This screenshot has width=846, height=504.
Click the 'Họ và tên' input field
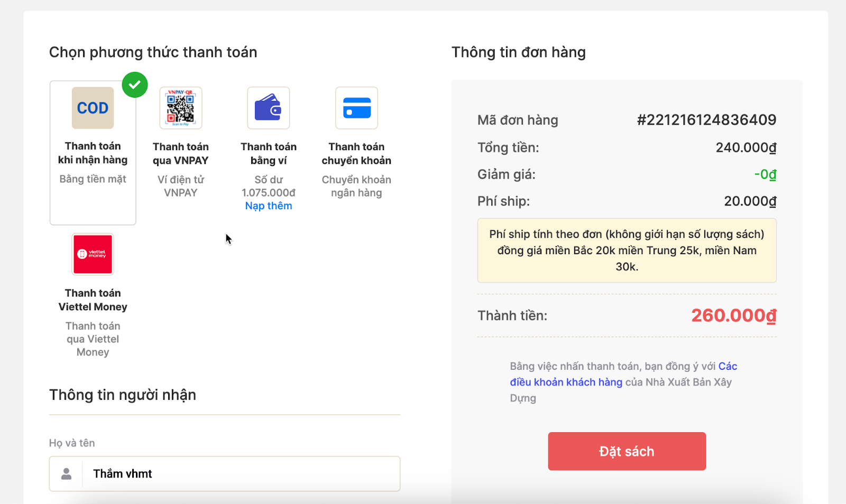(225, 474)
